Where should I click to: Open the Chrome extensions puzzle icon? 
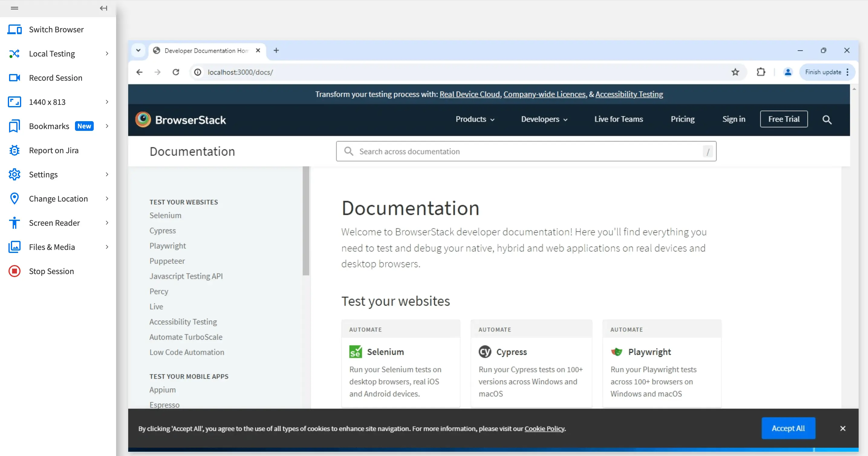pyautogui.click(x=760, y=72)
